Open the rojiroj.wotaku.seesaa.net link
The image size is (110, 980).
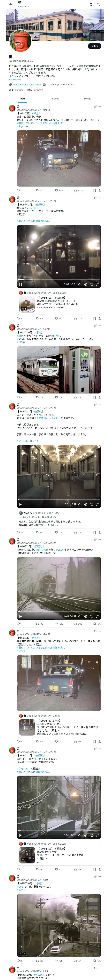(x=27, y=84)
